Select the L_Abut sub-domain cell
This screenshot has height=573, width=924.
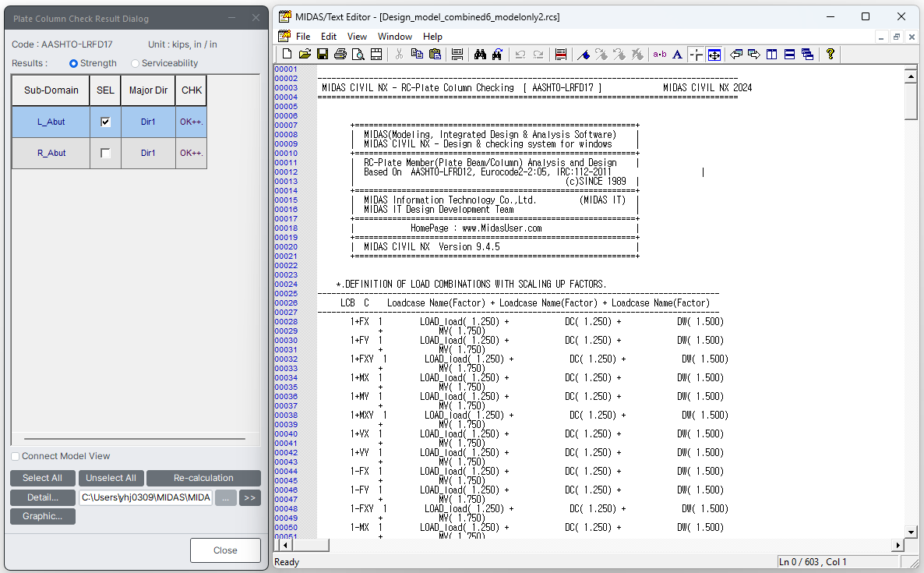[x=51, y=122]
